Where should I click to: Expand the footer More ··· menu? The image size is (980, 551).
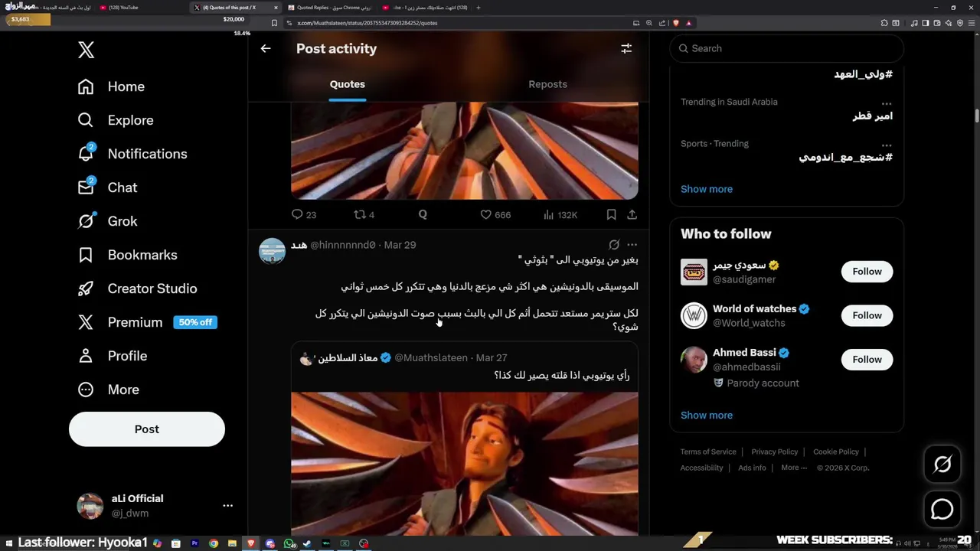coord(794,468)
